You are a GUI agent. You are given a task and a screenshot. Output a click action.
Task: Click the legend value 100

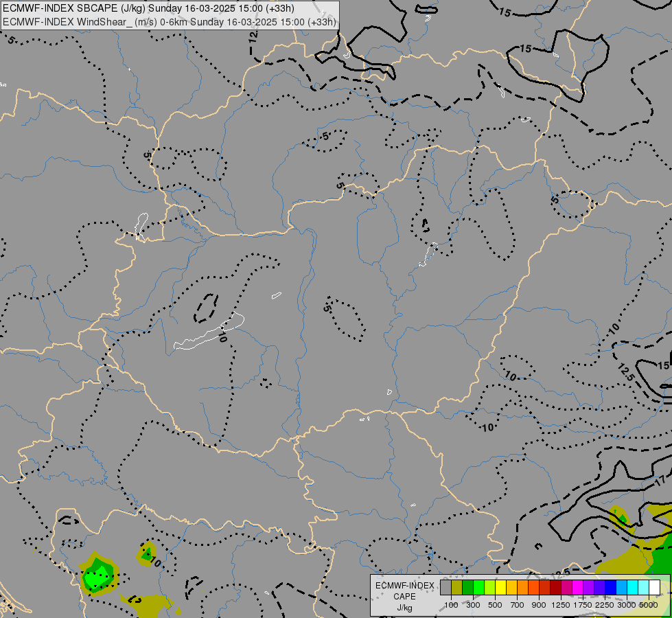pyautogui.click(x=451, y=605)
